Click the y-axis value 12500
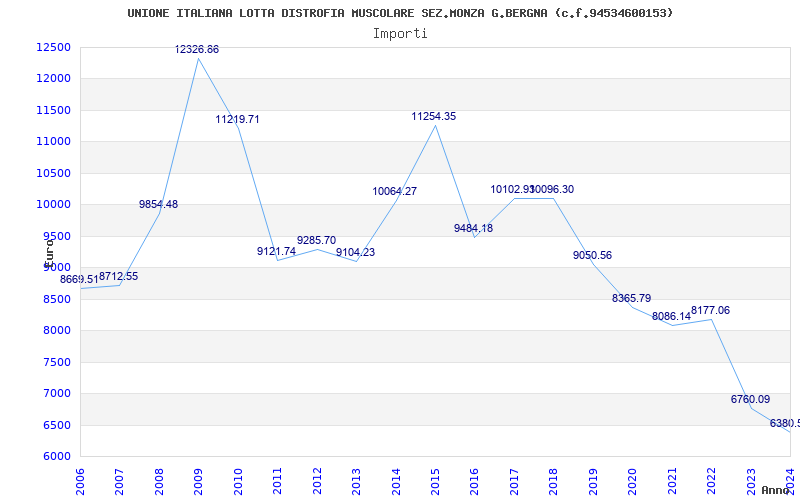Viewport: 800px width, 500px height. pos(54,47)
